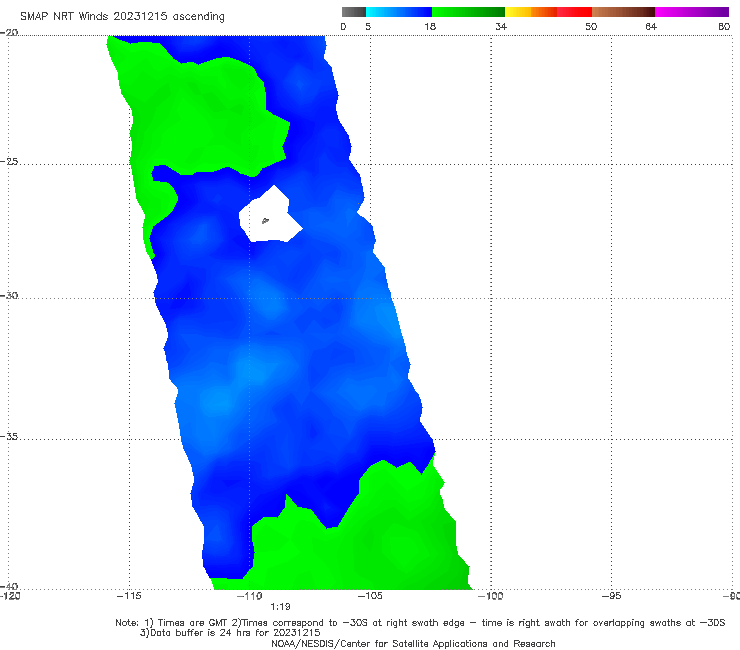Click the longitude axis label '-95'
Viewport: 740px width, 650px height.
pos(611,596)
